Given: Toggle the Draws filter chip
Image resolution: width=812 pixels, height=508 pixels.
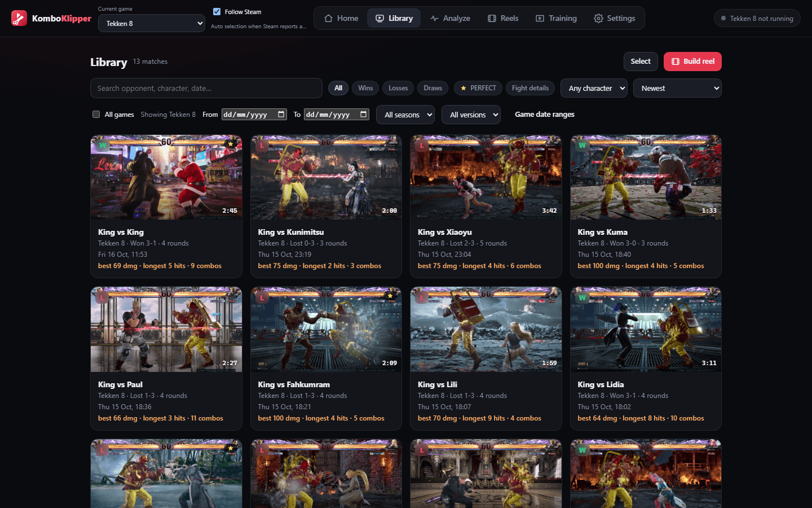Looking at the screenshot, I should [433, 88].
